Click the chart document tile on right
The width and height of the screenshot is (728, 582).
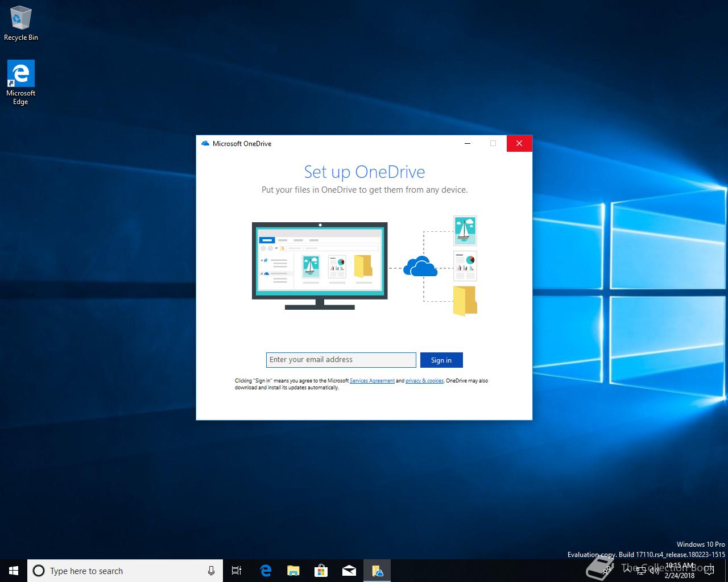click(x=465, y=266)
